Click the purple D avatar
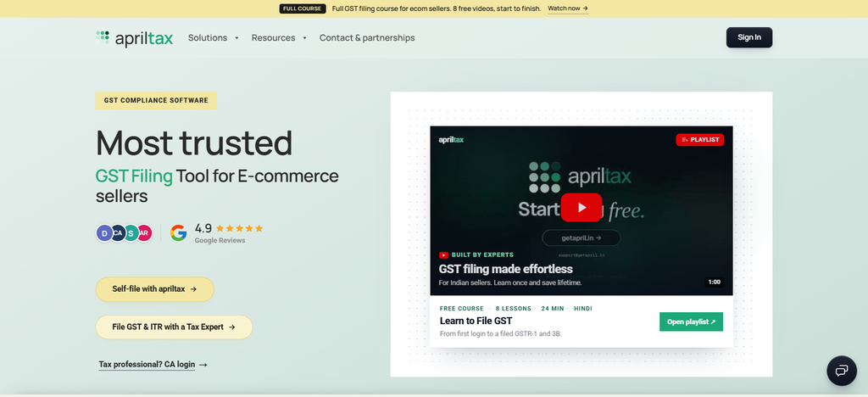The height and width of the screenshot is (397, 868). (104, 233)
